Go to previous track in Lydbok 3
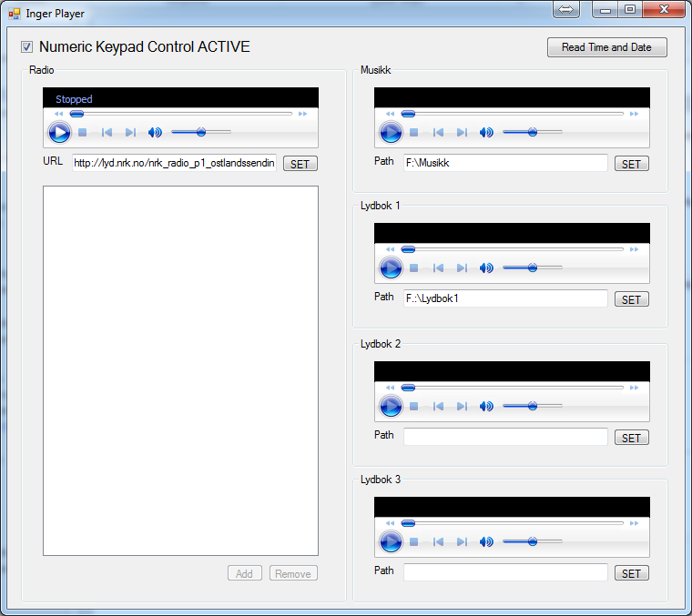Image resolution: width=692 pixels, height=616 pixels. 438,541
